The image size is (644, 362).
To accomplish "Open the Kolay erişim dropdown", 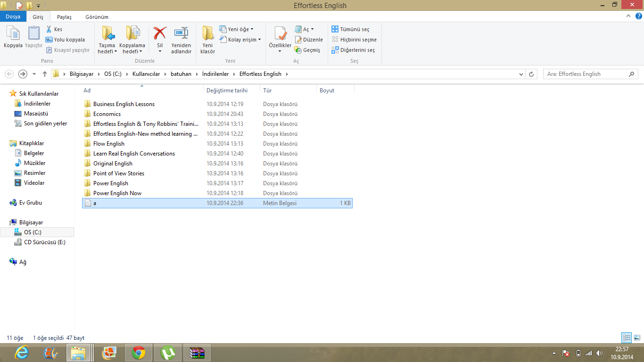I will 240,40.
